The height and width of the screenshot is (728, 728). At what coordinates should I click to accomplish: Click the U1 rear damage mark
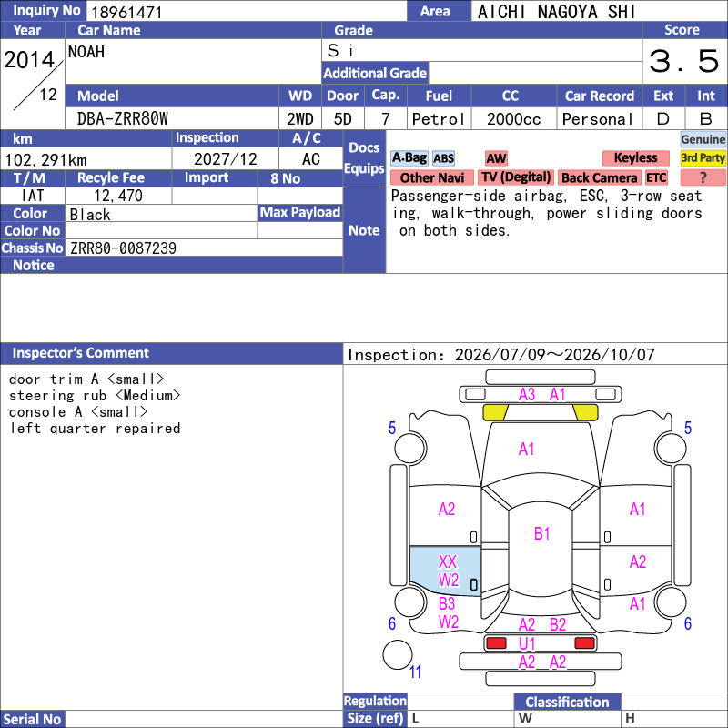click(x=527, y=643)
